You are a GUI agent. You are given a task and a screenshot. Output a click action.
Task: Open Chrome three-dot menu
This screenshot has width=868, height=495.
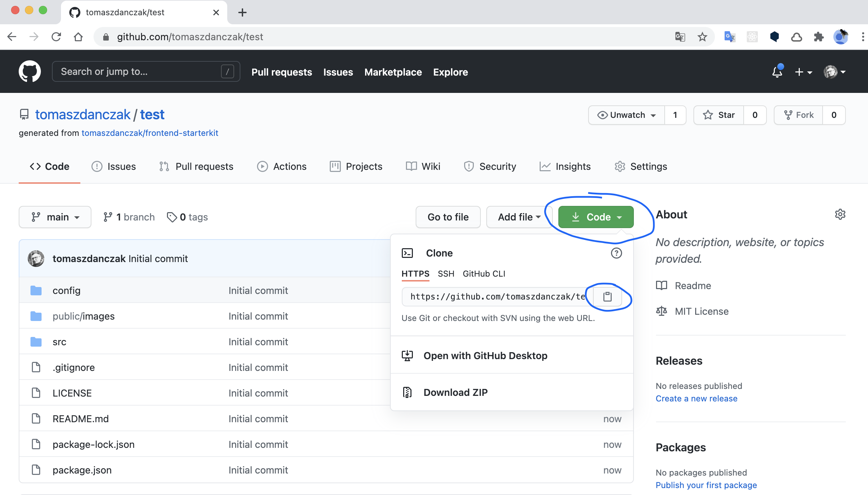[862, 37]
